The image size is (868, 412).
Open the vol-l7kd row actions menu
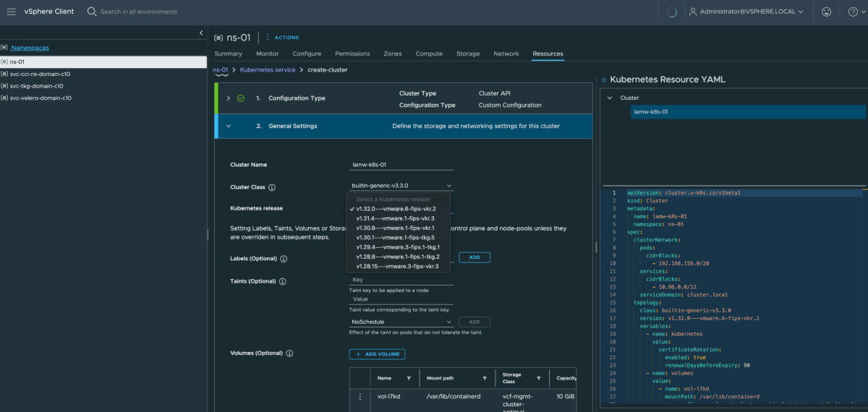click(x=359, y=397)
